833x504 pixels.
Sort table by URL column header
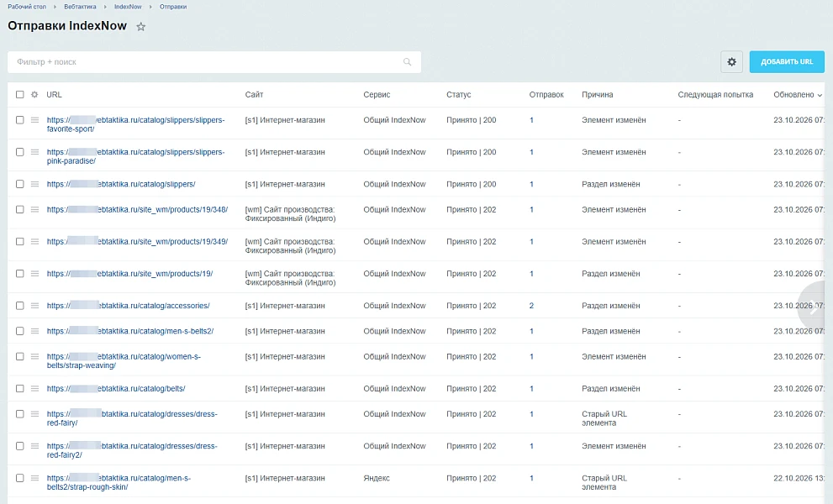pos(54,95)
